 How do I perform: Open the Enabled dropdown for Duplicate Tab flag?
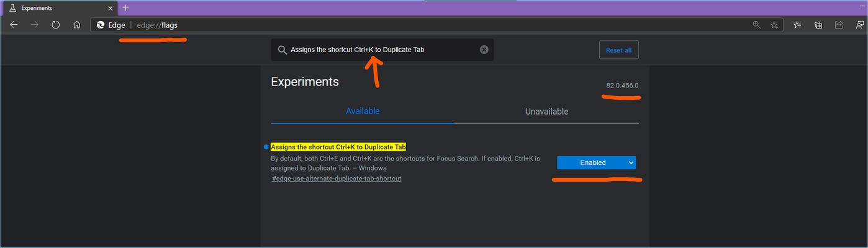pos(596,162)
